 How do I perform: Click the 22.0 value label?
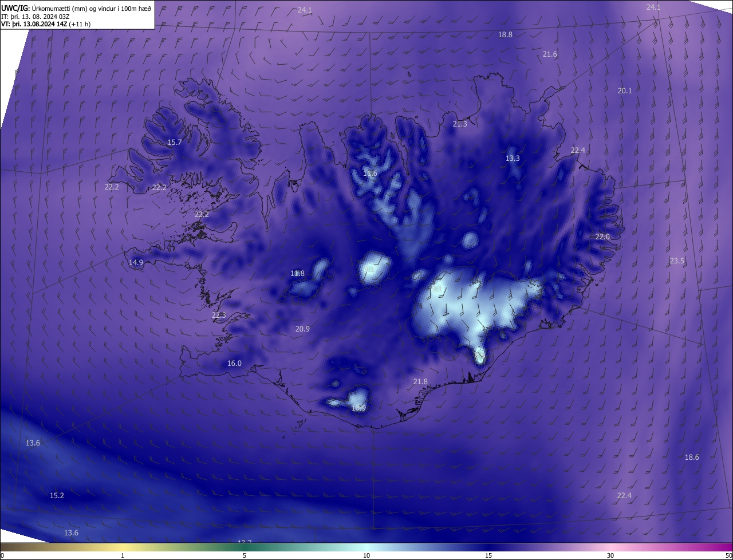(x=602, y=236)
